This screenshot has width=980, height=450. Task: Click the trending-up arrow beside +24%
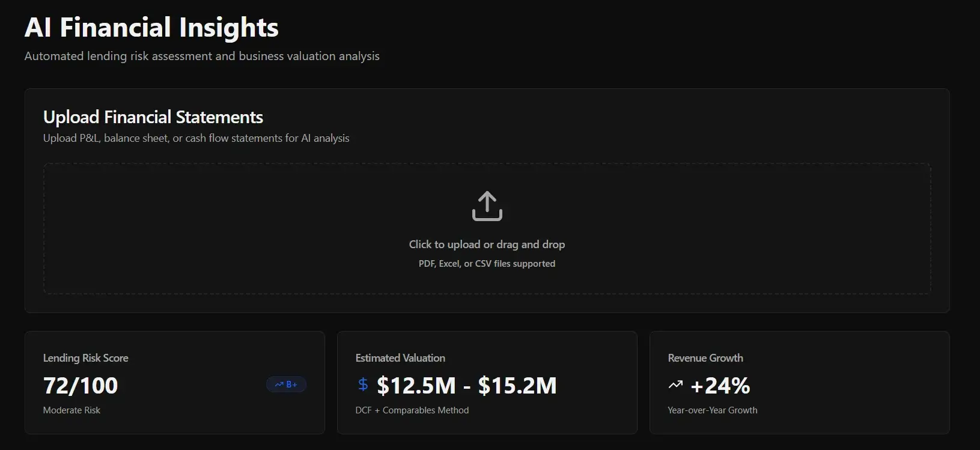pyautogui.click(x=675, y=385)
